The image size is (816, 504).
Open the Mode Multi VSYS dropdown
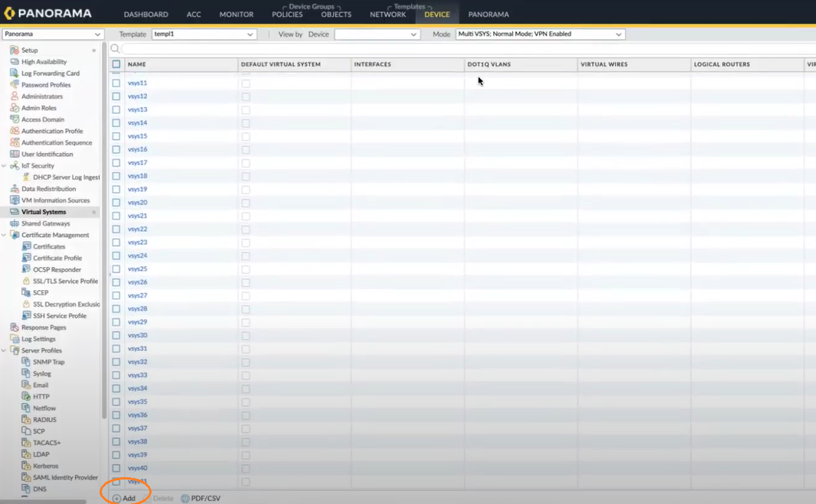pyautogui.click(x=540, y=34)
